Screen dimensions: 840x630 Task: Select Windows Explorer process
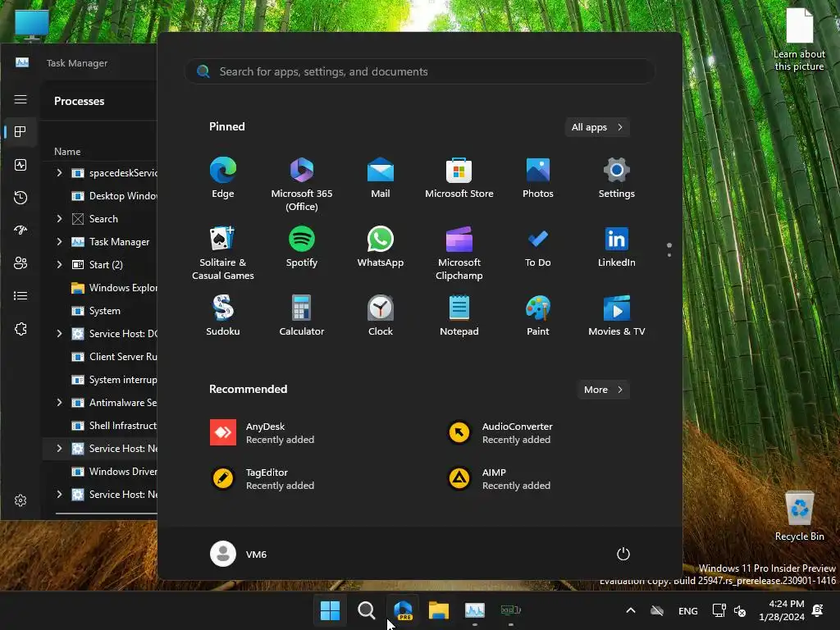pos(100,288)
